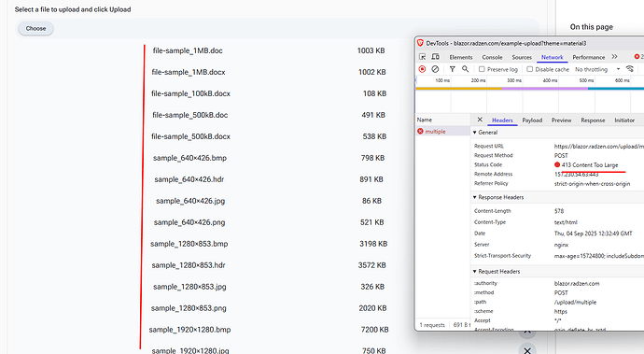Viewport: 644px width, 354px height.
Task: Show more DevTools tabs via the double chevron
Action: pos(614,57)
